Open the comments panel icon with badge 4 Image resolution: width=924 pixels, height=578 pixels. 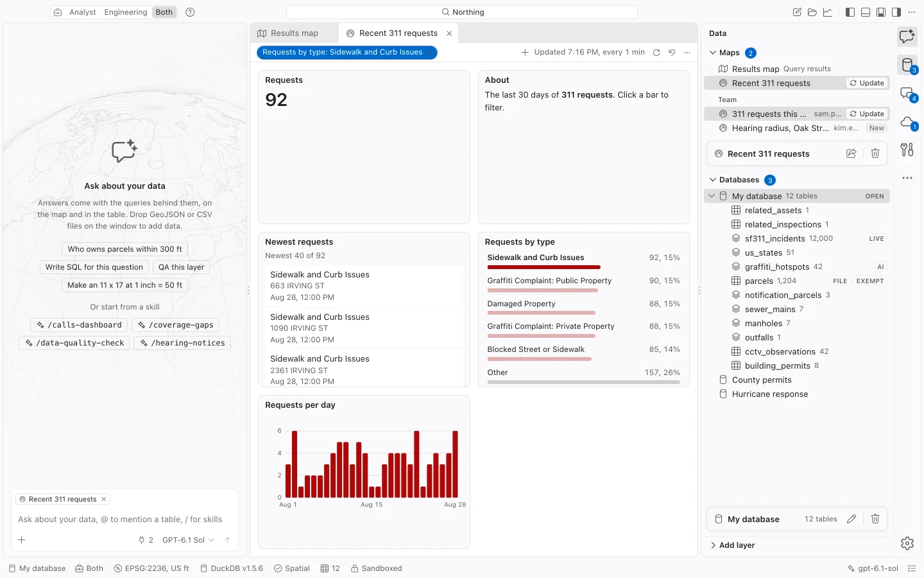tap(907, 93)
